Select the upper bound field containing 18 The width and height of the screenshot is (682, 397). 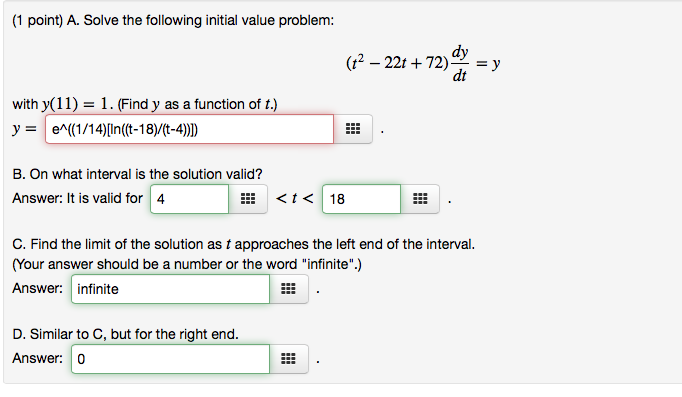pyautogui.click(x=361, y=199)
